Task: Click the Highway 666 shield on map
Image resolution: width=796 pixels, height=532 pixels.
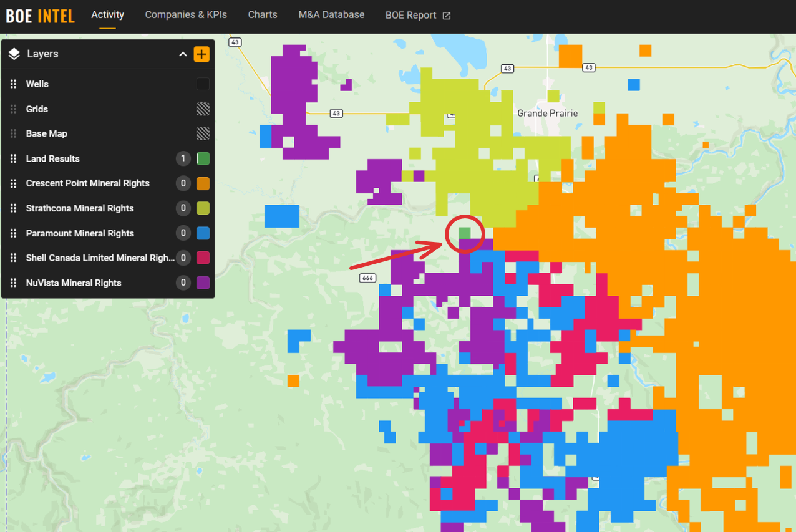Action: tap(368, 278)
